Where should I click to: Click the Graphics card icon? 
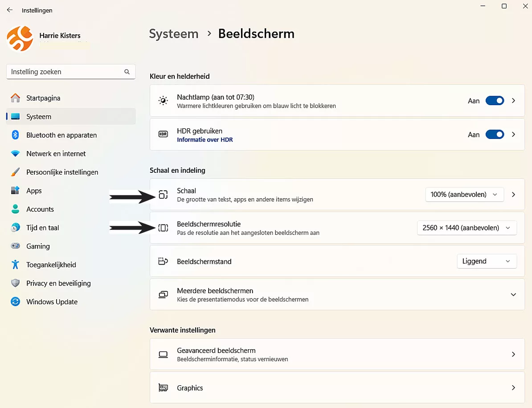pyautogui.click(x=163, y=388)
